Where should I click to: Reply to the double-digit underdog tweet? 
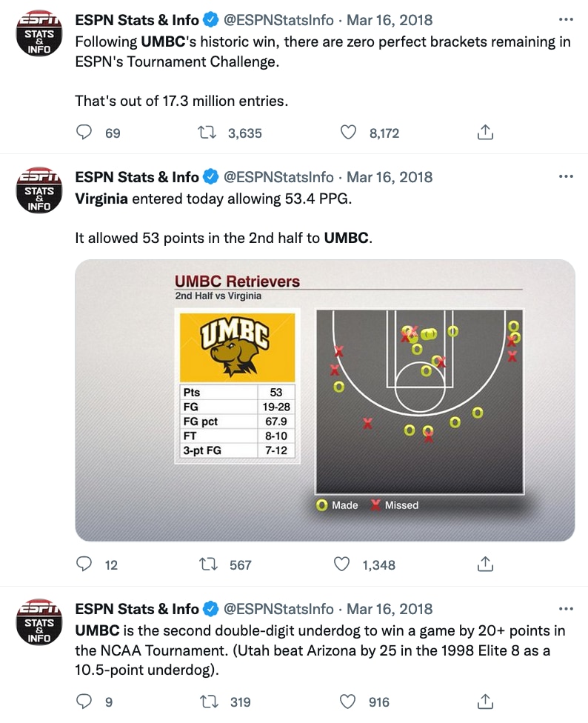click(x=85, y=702)
